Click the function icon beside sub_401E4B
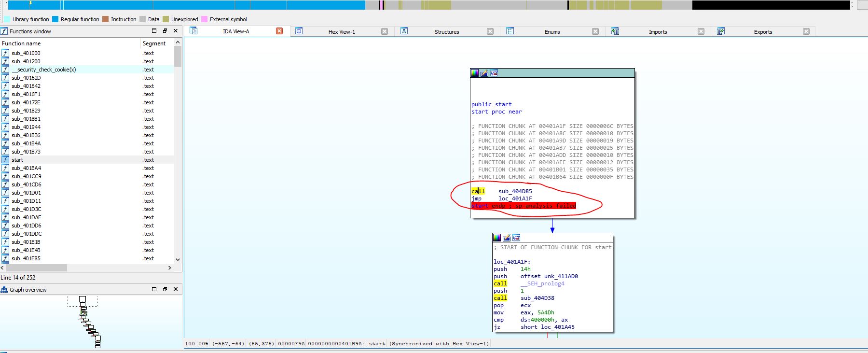This screenshot has width=868, height=353. click(5, 250)
